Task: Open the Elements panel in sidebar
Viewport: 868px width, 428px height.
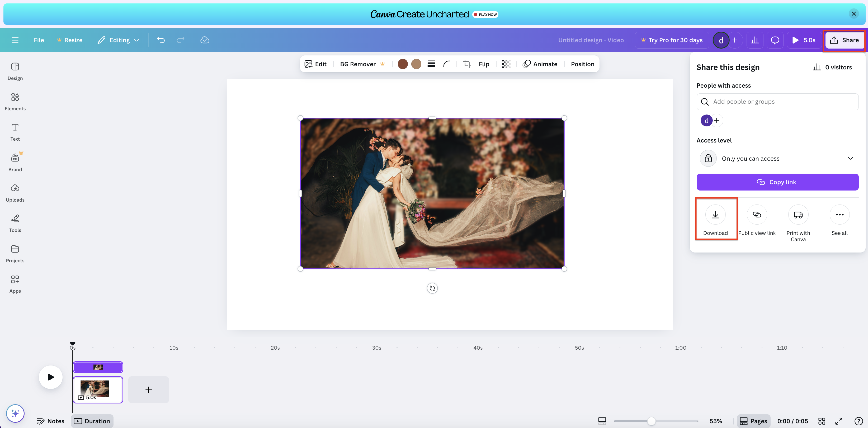Action: pyautogui.click(x=15, y=101)
